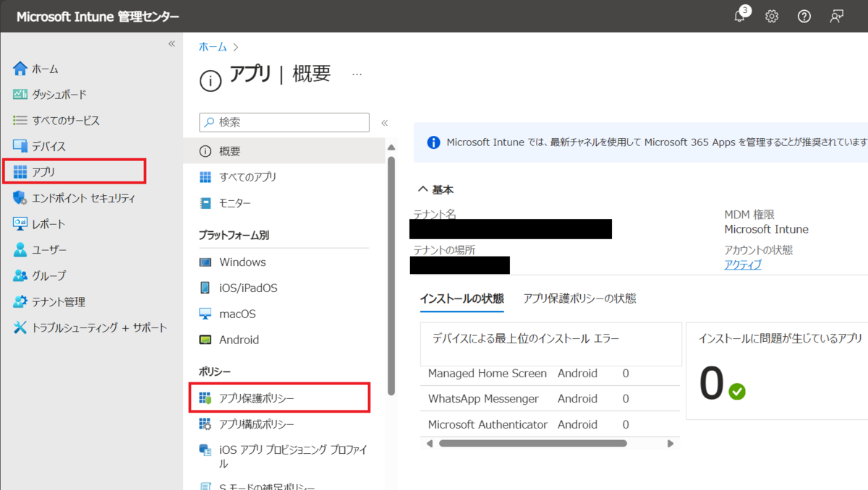Click インストールに問題が生じているアプリ heading
The image size is (868, 490).
[x=780, y=338]
